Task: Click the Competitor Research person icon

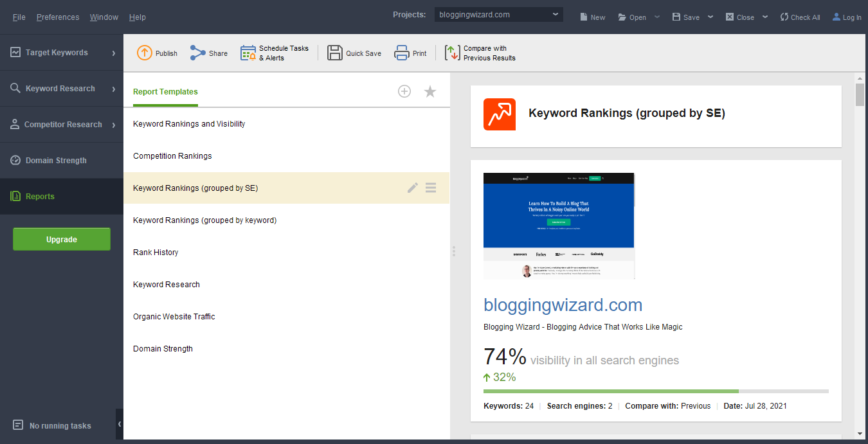Action: tap(15, 125)
